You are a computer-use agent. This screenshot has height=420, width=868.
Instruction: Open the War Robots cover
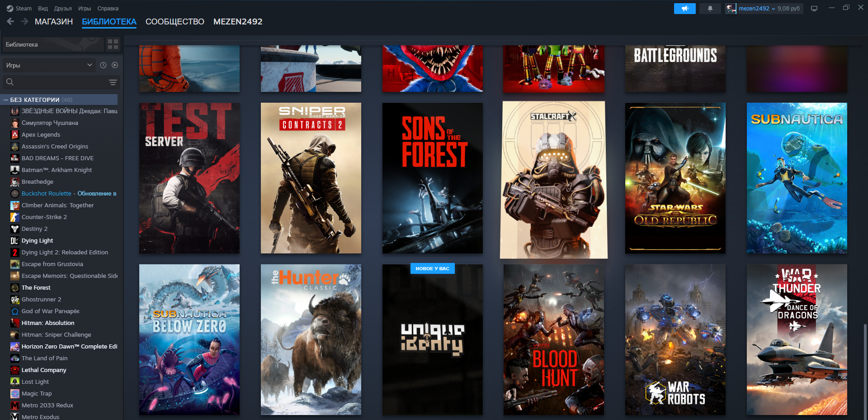[x=675, y=339]
